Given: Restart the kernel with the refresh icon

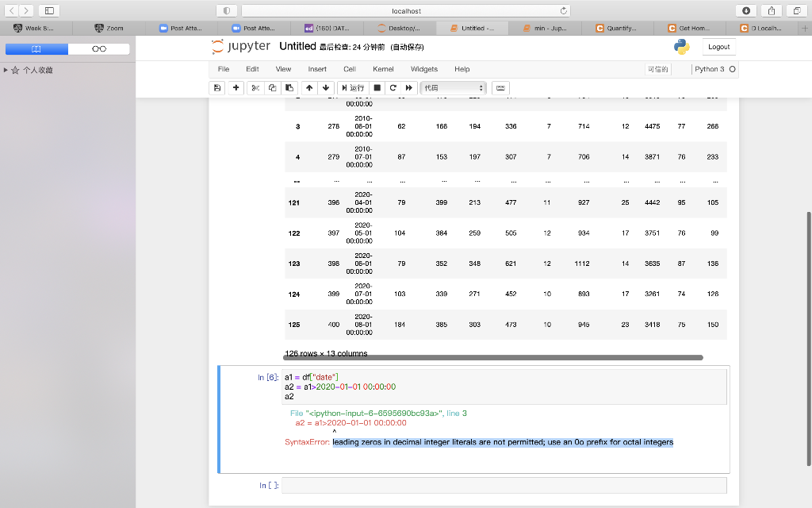Looking at the screenshot, I should [393, 87].
